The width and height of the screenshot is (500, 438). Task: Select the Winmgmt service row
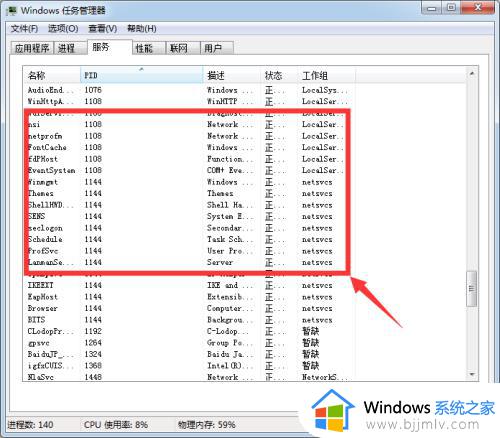[x=188, y=182]
